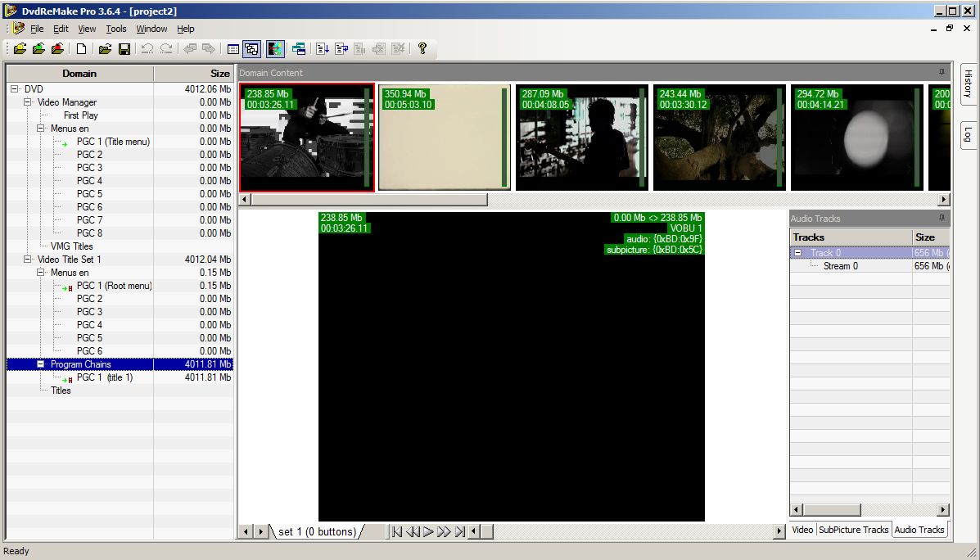Click the teal windows layout toolbar icon
The image size is (980, 560).
click(298, 49)
